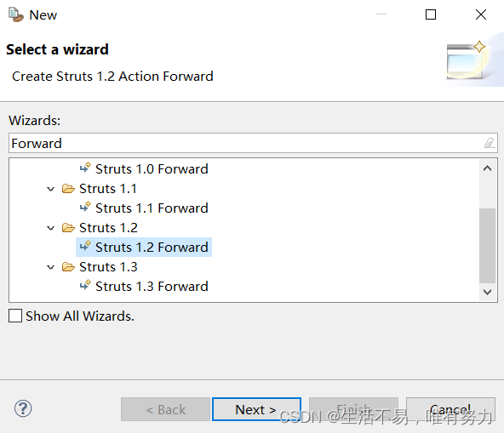The width and height of the screenshot is (504, 433).
Task: Click the Struts 1.0 Forward wizard icon
Action: click(x=85, y=168)
